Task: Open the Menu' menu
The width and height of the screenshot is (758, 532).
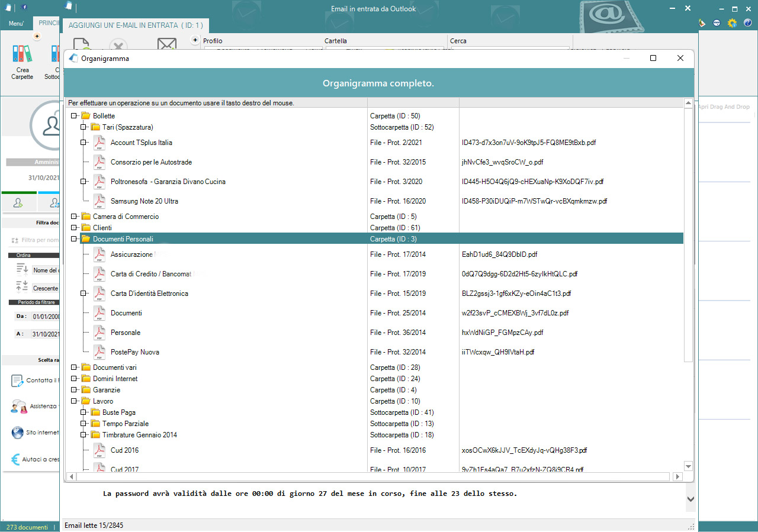Action: click(x=16, y=24)
